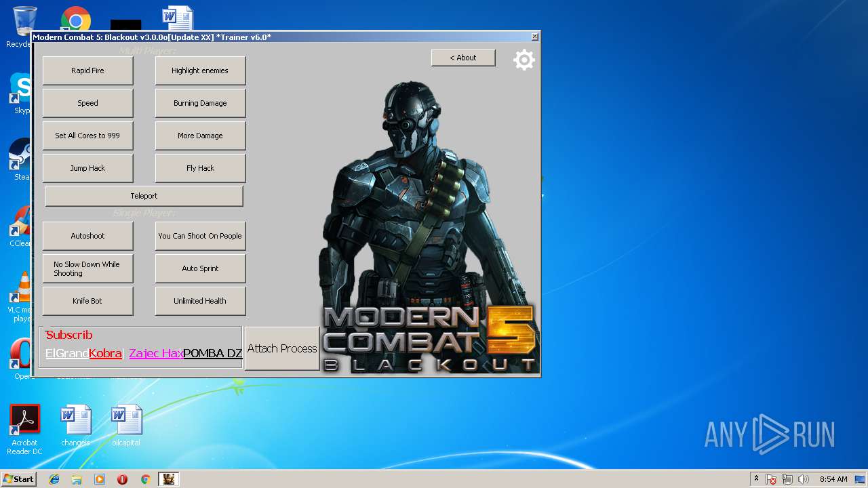Click the Attach Process button
Screen dimensions: 868x488
[282, 348]
